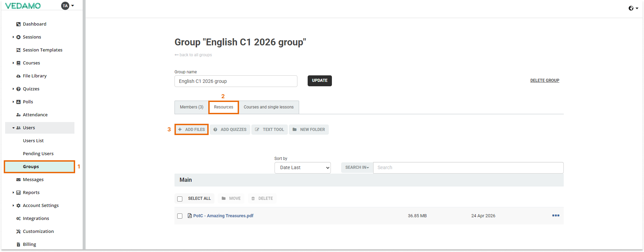Expand the Sessions menu arrow
This screenshot has height=252, width=644.
pos(13,37)
